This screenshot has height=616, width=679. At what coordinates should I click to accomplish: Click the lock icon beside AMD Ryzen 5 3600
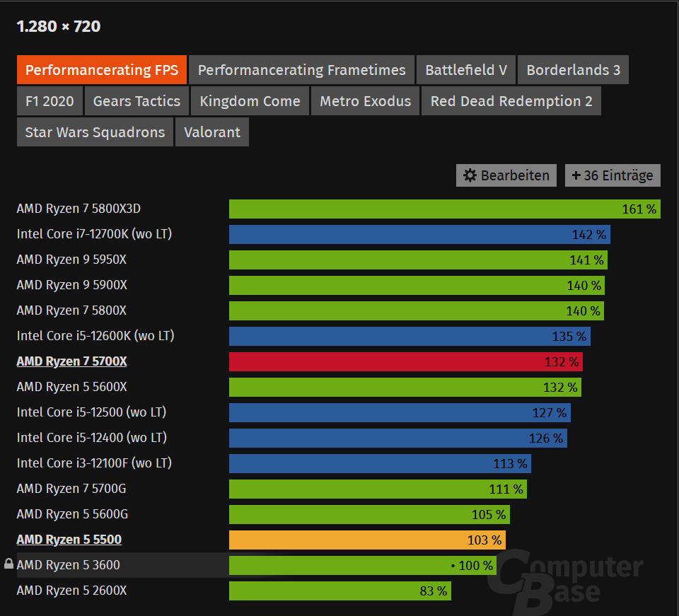click(x=8, y=564)
